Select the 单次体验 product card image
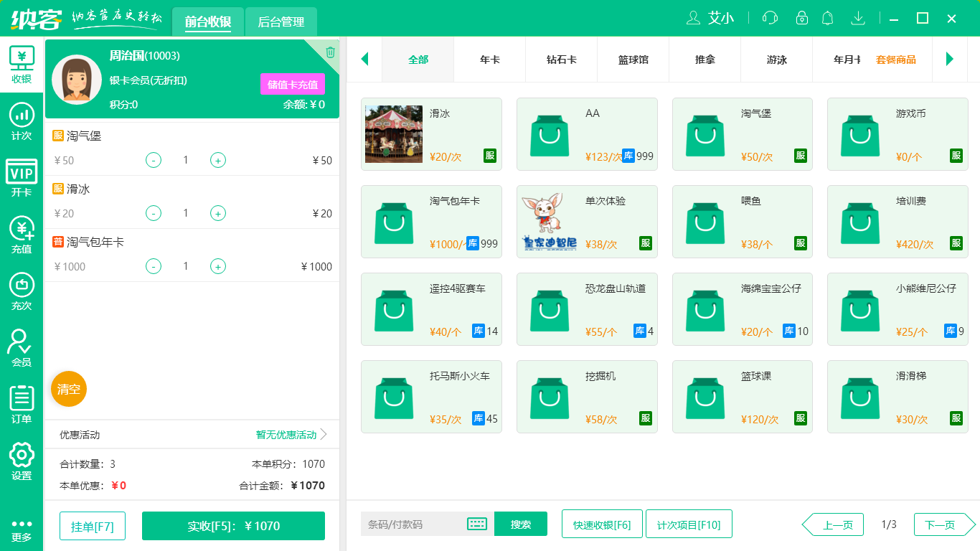 point(550,222)
